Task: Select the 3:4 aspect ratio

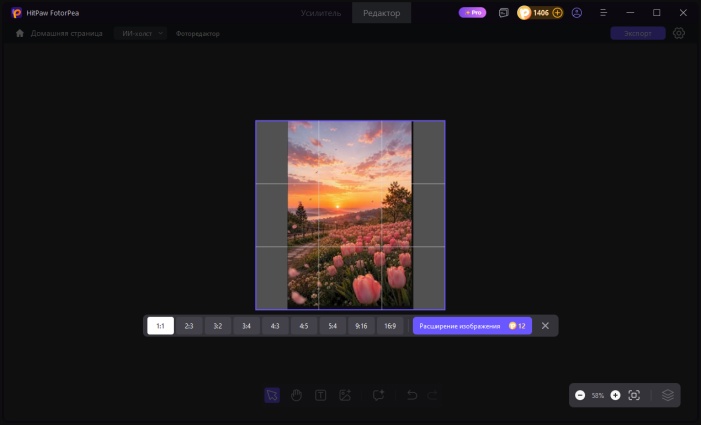Action: pos(246,326)
